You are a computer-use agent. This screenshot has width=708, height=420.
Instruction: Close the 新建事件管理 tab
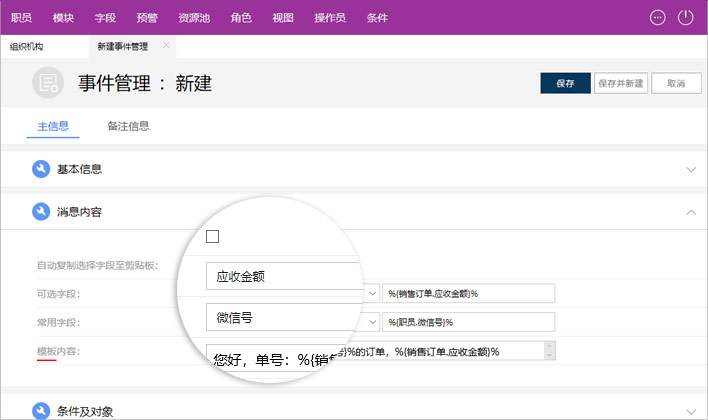coord(166,46)
